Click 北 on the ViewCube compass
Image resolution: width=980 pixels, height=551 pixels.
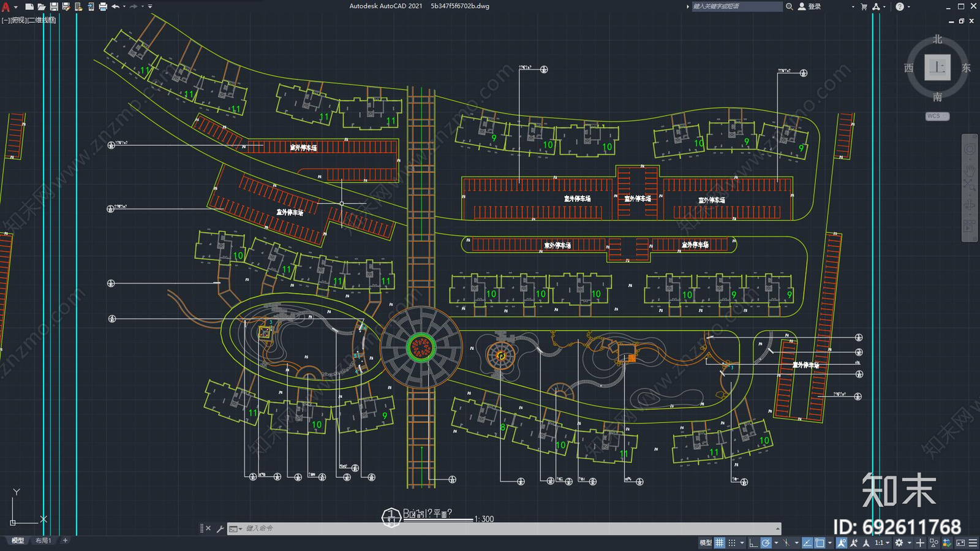click(937, 39)
